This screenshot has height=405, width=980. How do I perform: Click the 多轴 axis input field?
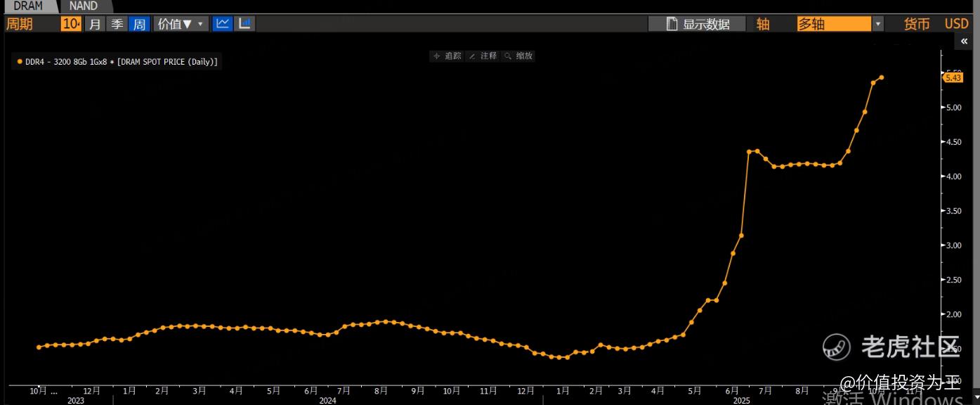pos(834,24)
